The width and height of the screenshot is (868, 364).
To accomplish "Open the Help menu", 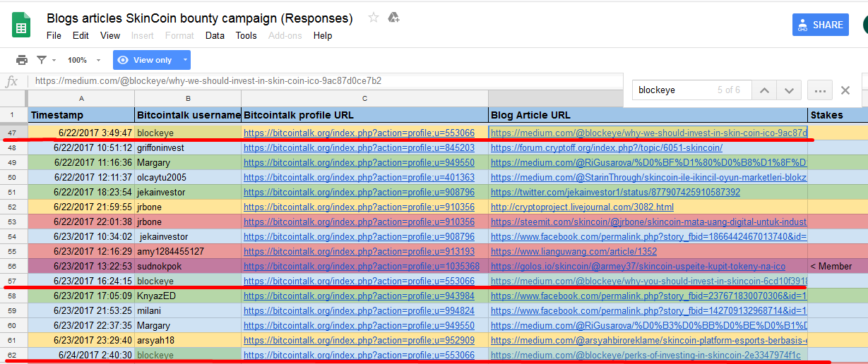I will click(323, 35).
